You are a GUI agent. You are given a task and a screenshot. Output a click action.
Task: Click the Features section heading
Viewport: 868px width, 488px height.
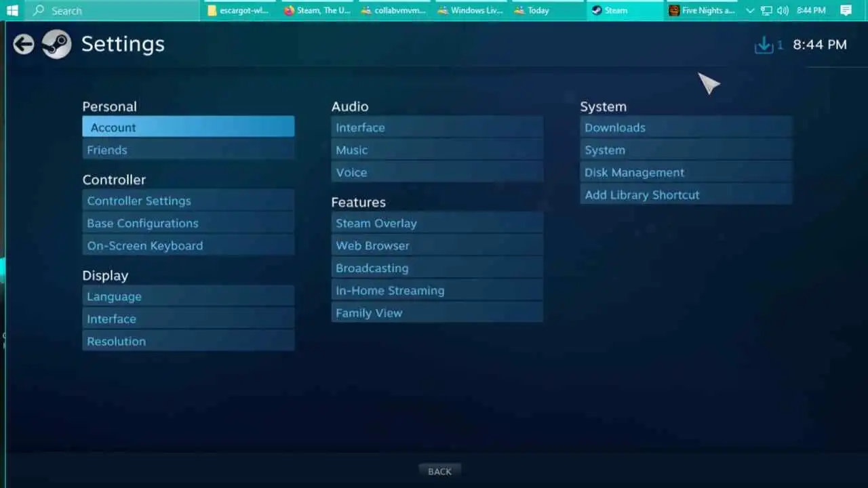tap(358, 202)
